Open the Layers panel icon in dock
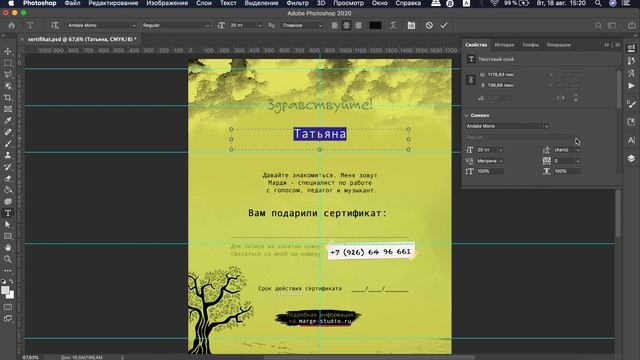This screenshot has height=360, width=640. click(631, 158)
